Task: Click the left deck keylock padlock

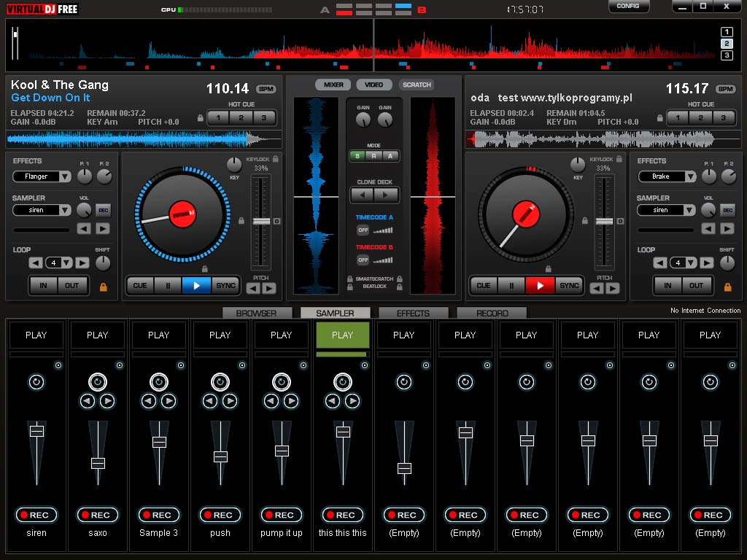Action: coord(275,159)
